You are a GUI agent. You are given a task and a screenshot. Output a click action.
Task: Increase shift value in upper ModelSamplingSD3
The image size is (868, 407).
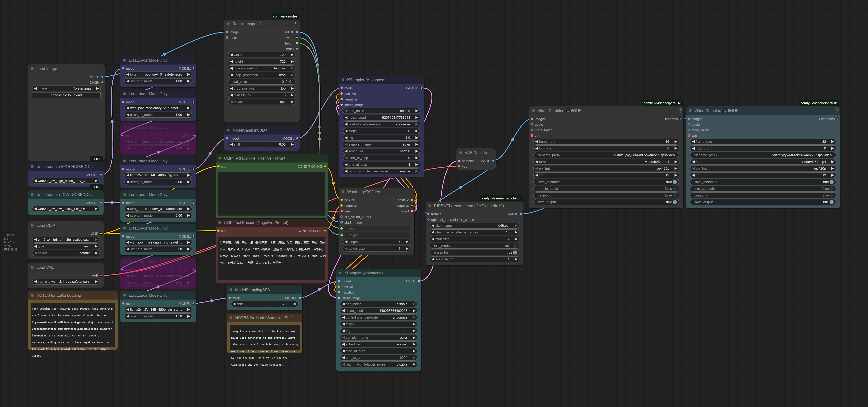[x=292, y=145]
